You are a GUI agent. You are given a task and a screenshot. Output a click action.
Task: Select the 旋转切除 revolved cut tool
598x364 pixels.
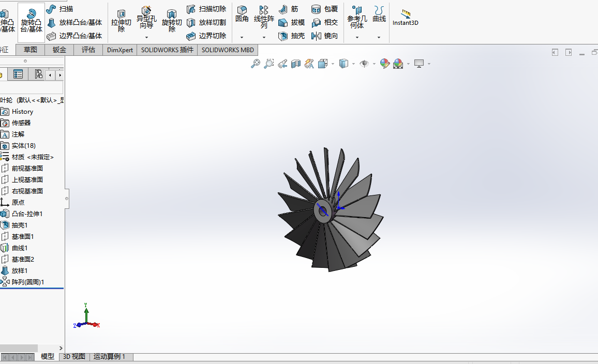[172, 21]
